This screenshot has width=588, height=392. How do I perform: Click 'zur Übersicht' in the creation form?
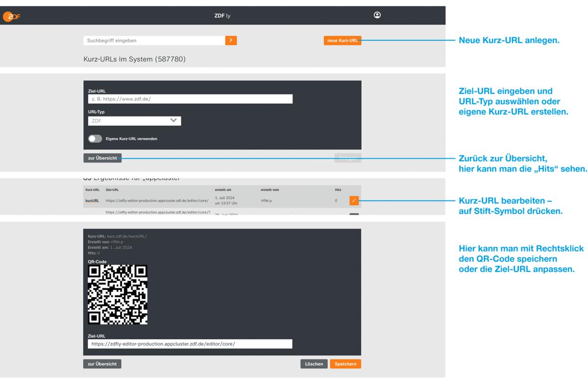(102, 158)
